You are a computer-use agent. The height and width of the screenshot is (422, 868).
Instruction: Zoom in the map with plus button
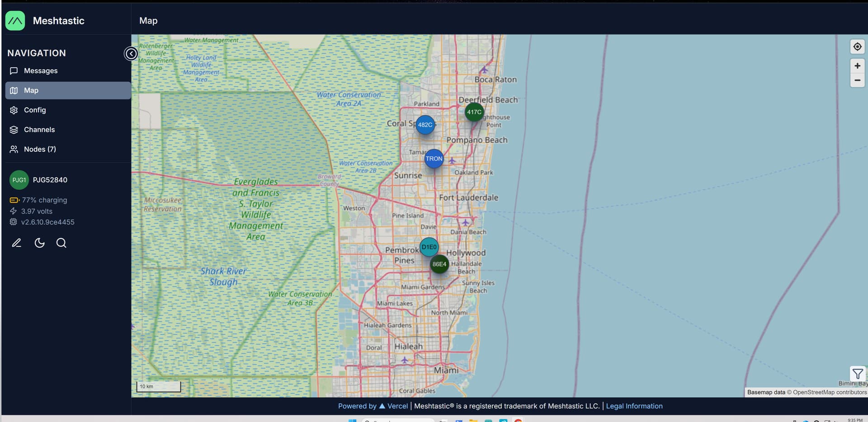857,66
